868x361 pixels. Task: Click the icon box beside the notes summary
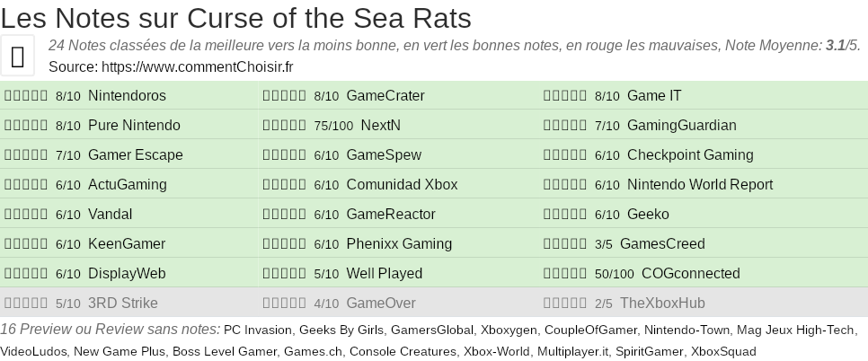18,57
